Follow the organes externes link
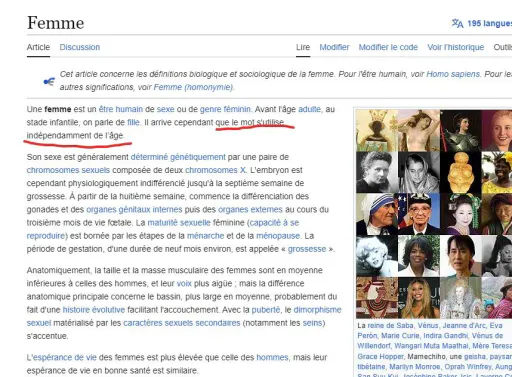 pyautogui.click(x=250, y=210)
